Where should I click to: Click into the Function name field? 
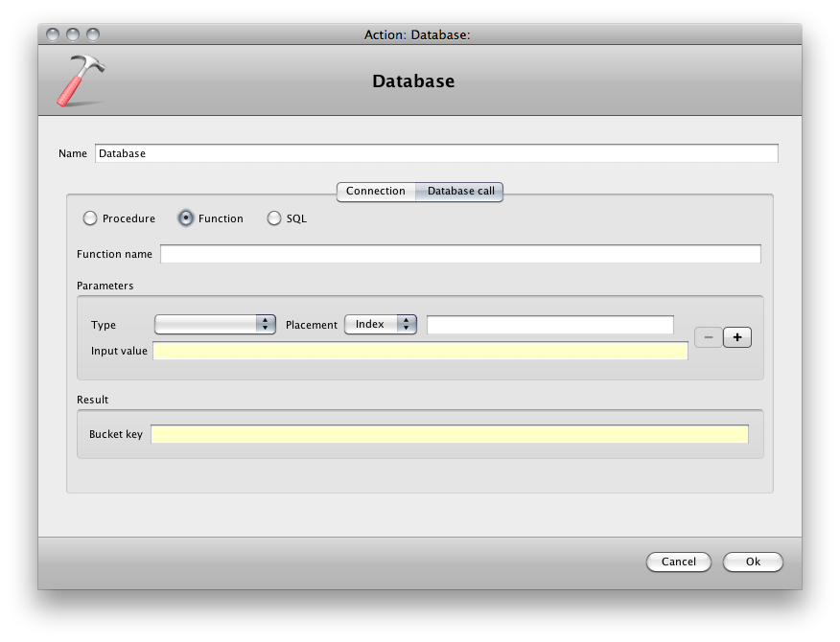pos(460,254)
